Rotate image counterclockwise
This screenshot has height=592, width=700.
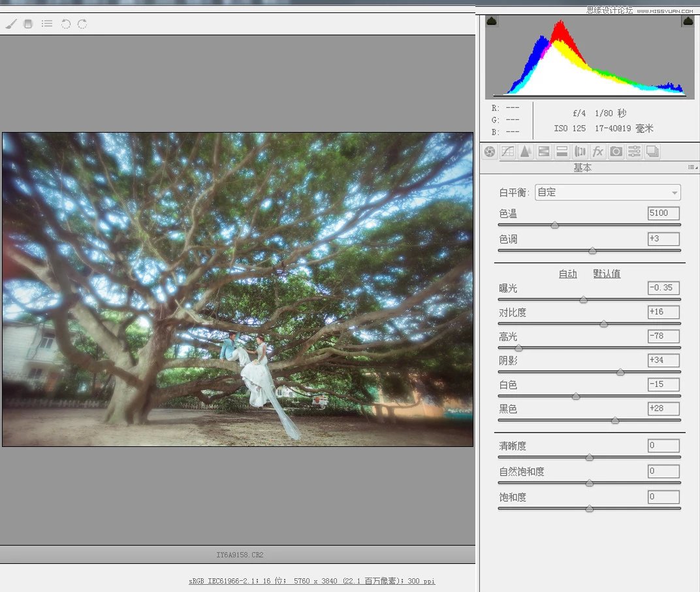tap(65, 24)
